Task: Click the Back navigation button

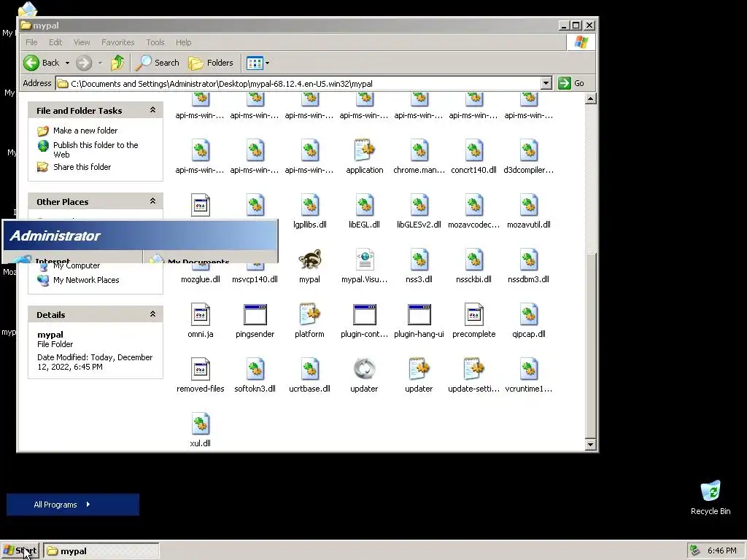Action: pyautogui.click(x=42, y=63)
